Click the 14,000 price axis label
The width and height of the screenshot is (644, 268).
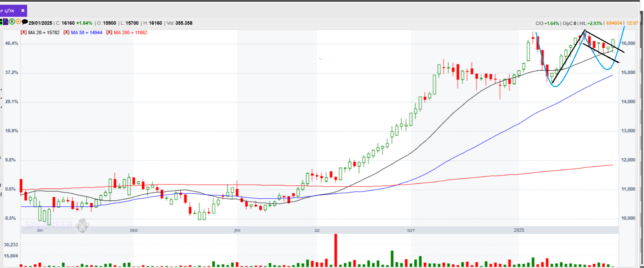628,101
